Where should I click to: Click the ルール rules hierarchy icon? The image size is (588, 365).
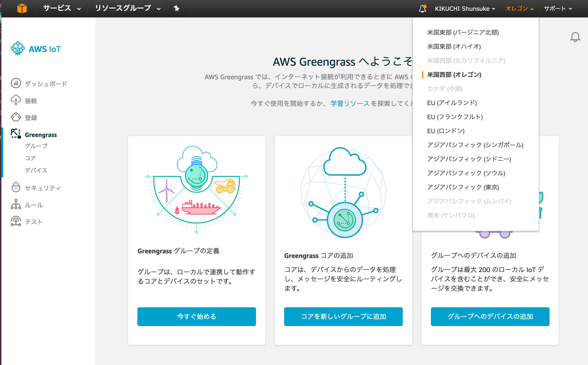point(16,204)
